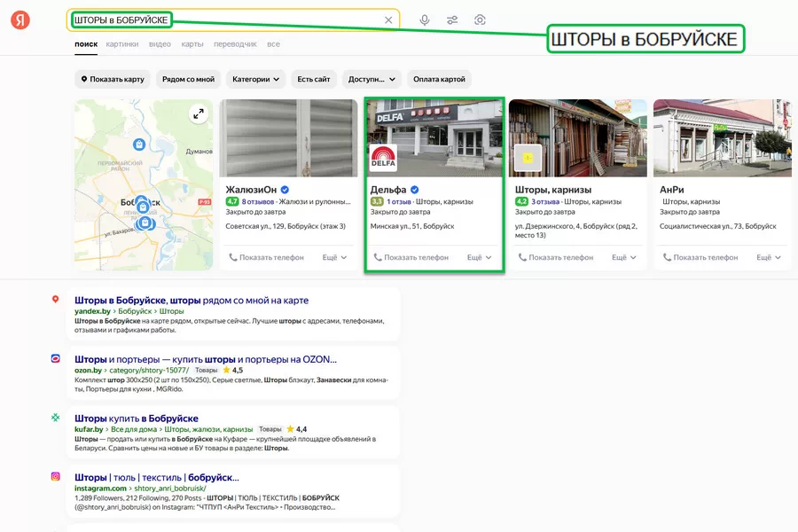Click the search input with ШТОРЫ в БОБРУЙСКЕ
The width and height of the screenshot is (798, 532).
pos(232,20)
